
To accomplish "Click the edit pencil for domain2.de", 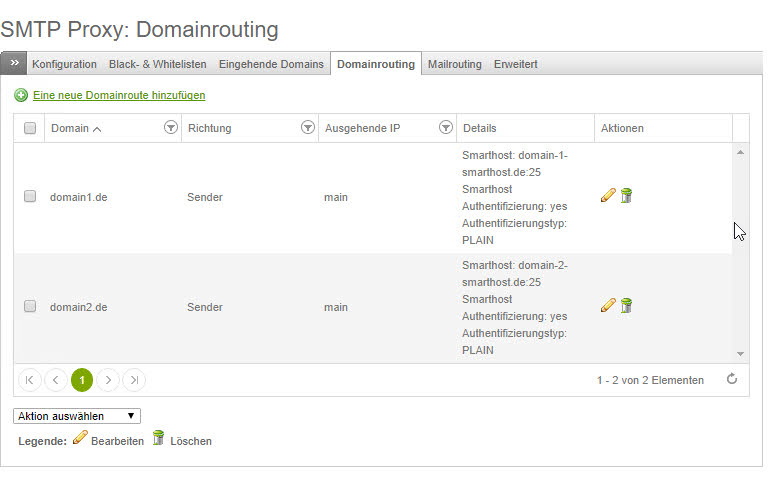I will [x=608, y=305].
